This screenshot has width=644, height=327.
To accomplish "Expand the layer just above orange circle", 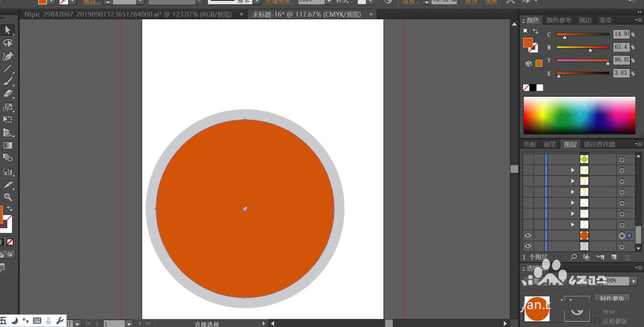I will 573,225.
